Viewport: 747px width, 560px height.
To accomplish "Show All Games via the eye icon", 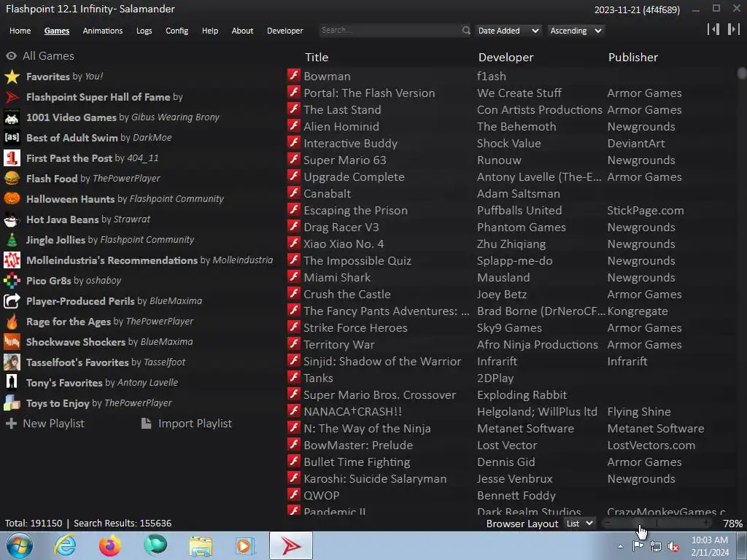I will [x=12, y=55].
